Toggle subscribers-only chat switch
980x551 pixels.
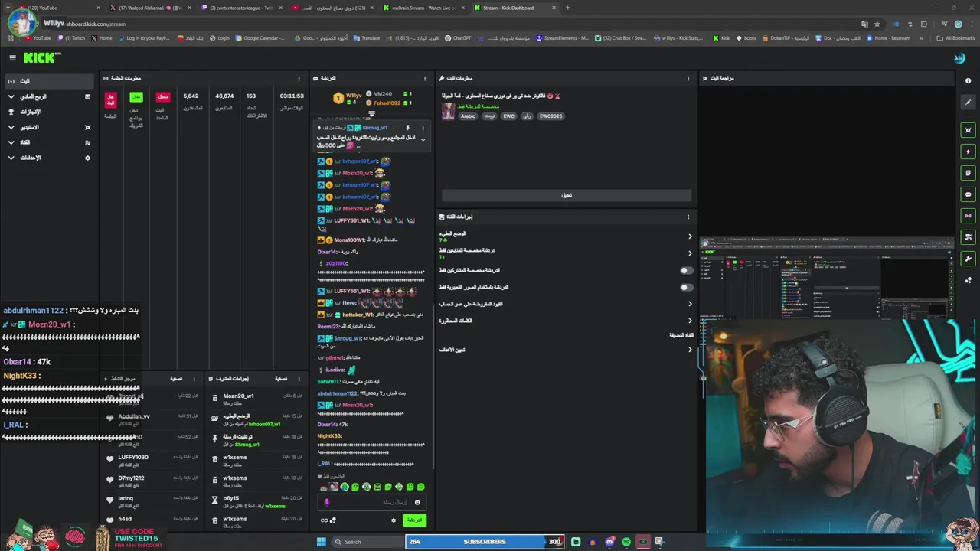pyautogui.click(x=686, y=270)
